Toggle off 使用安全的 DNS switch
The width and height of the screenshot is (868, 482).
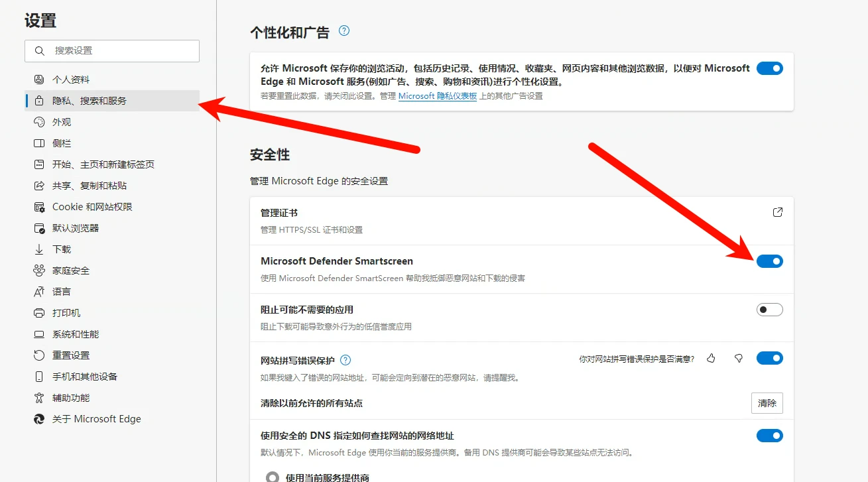coord(769,436)
